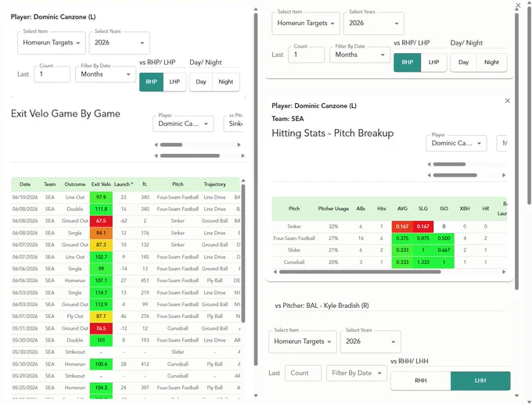Select RHP in left panel filter

151,82
